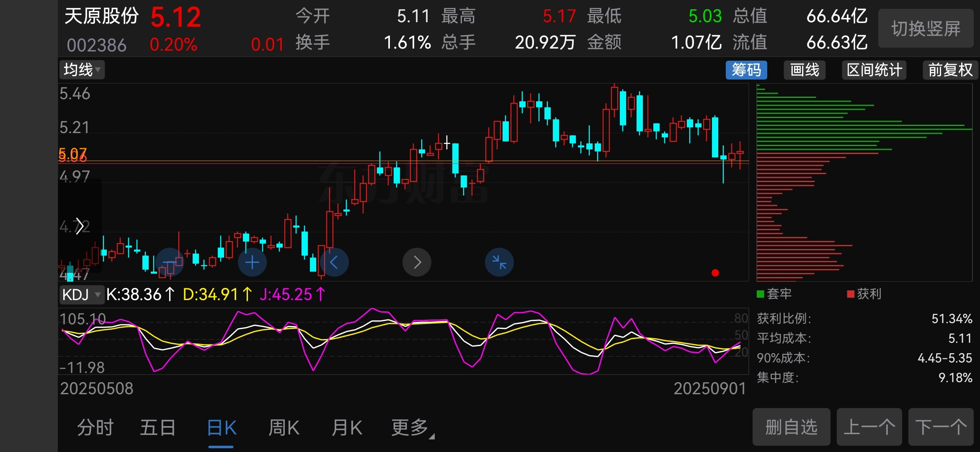Viewport: 980px width, 452px height.
Task: Go to next stock with 下一个
Action: (x=941, y=427)
